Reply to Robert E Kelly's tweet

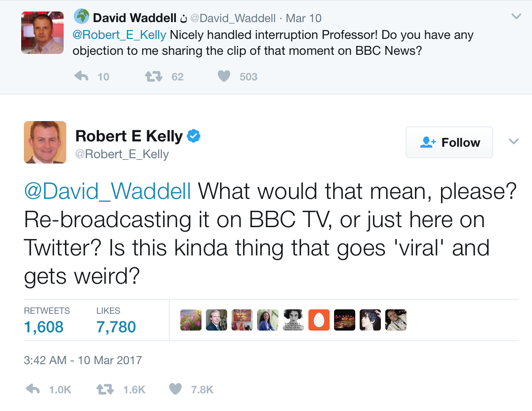(33, 389)
